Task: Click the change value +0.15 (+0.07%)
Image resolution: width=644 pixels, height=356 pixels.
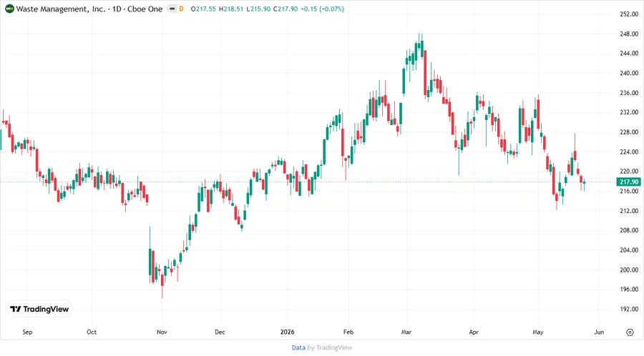Action: click(x=323, y=9)
